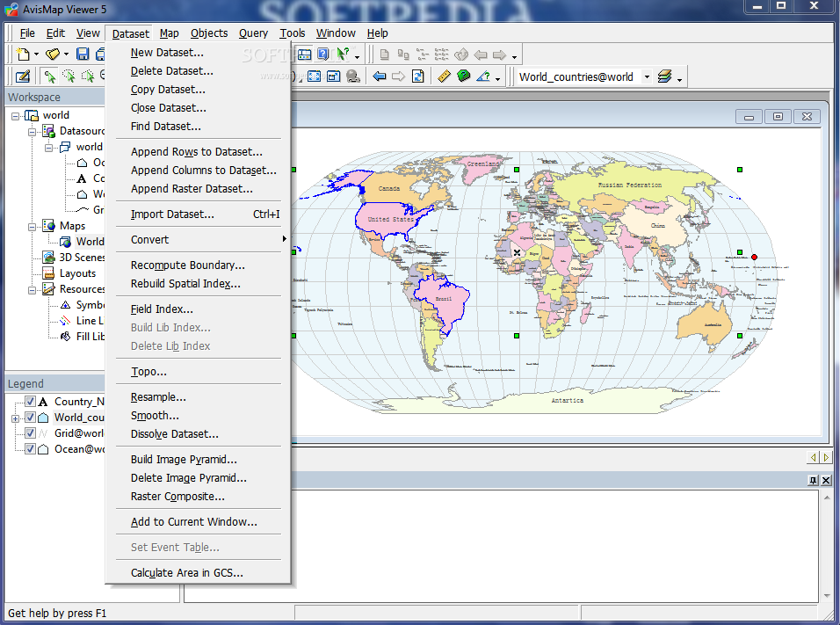Image resolution: width=840 pixels, height=625 pixels.
Task: Expand the World_cou legend entry
Action: click(16, 418)
